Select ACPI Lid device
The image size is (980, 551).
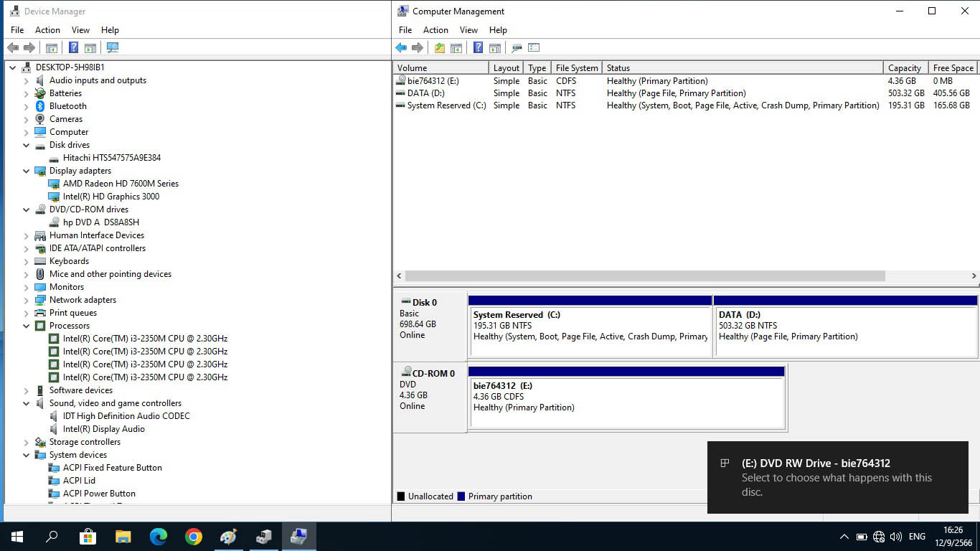coord(79,481)
